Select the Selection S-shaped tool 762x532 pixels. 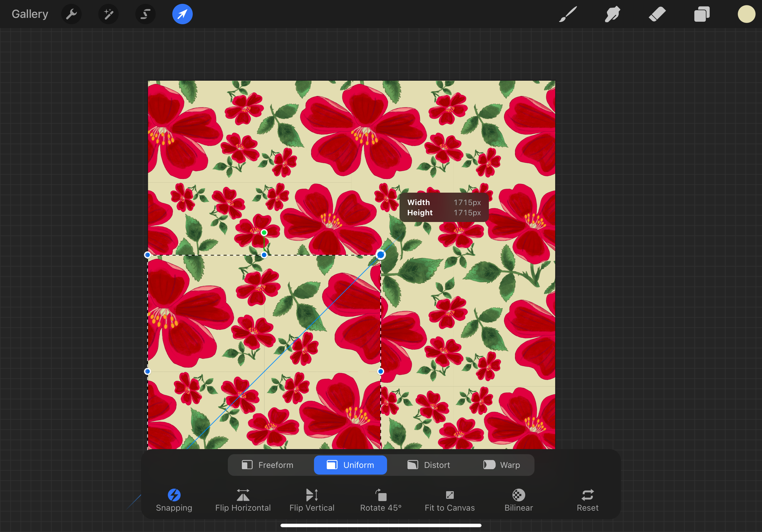tap(146, 14)
